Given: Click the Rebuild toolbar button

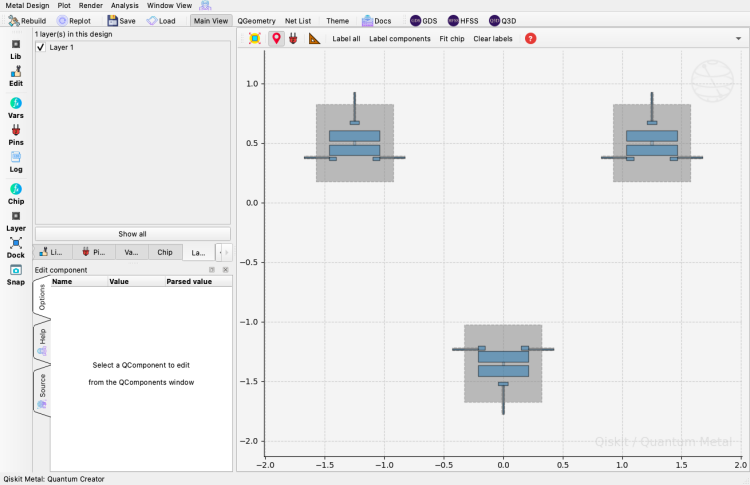Looking at the screenshot, I should pos(27,21).
